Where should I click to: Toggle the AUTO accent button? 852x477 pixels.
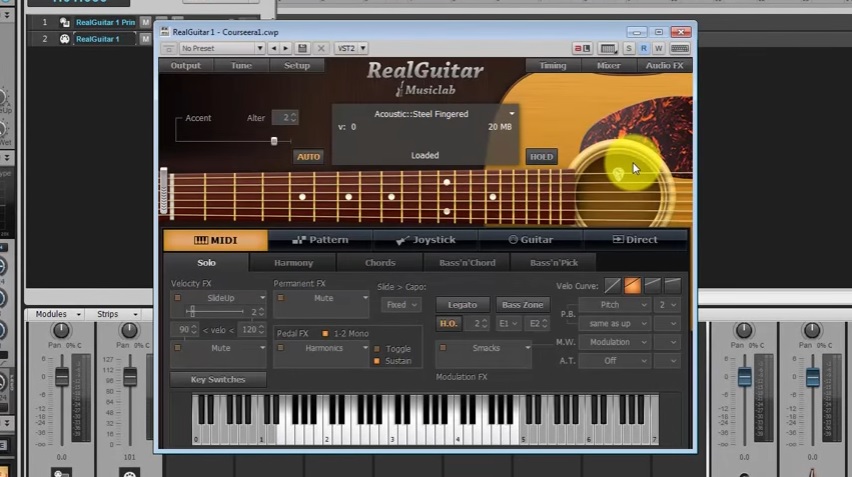tap(308, 156)
